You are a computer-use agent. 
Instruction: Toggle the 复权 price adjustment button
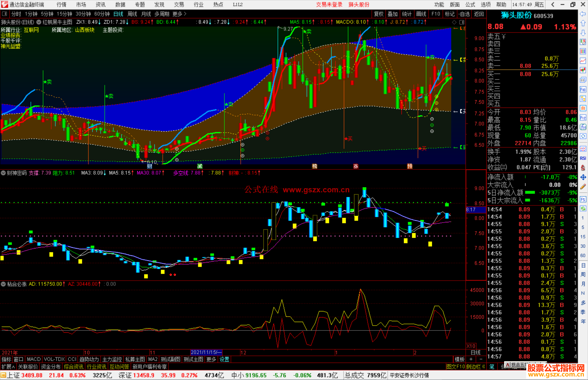click(x=379, y=14)
